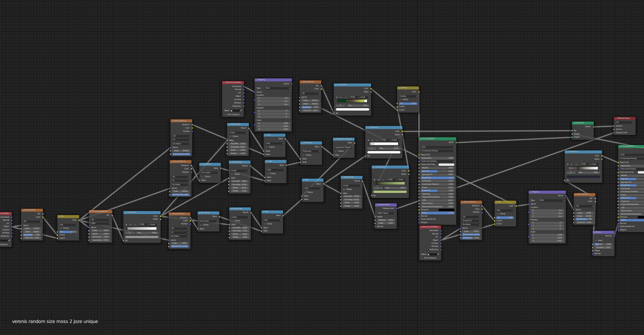Click the Smoothness slider in the Voronoi Texture node

(x=471, y=234)
